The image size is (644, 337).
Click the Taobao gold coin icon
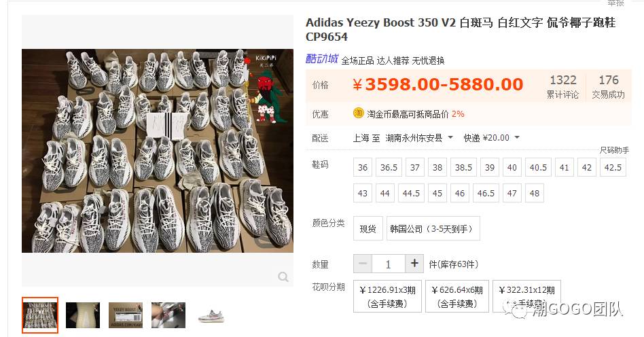359,113
